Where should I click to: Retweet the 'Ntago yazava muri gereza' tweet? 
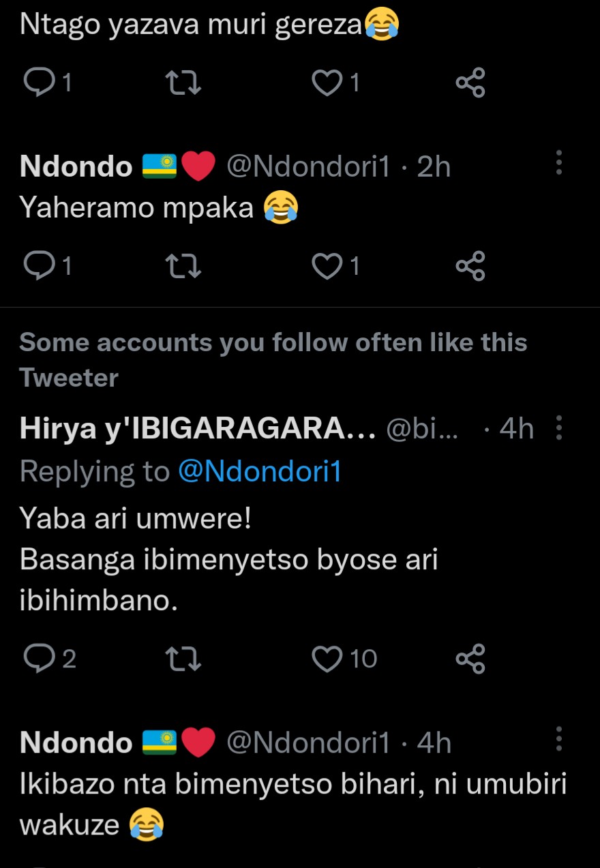coord(183,83)
